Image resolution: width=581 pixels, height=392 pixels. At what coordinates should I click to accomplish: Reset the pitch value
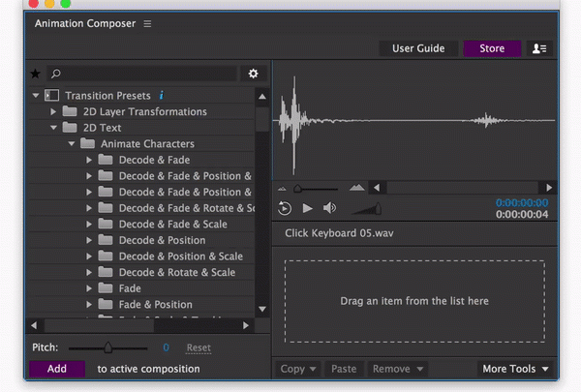point(199,347)
